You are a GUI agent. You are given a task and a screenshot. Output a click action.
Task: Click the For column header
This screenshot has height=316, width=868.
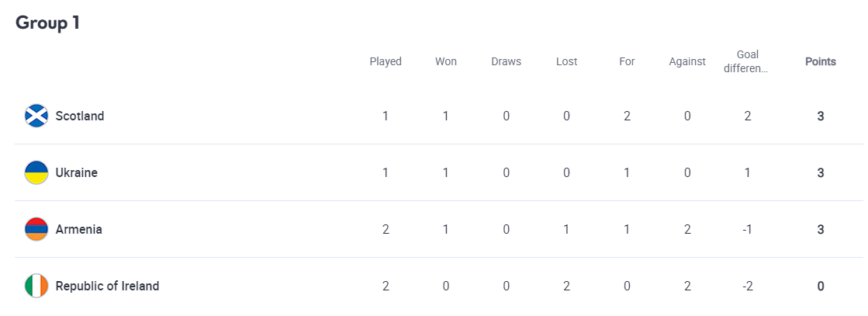coord(627,61)
